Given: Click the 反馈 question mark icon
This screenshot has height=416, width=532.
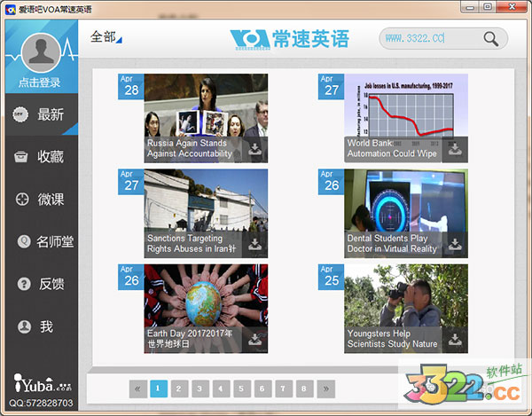Looking at the screenshot, I should [24, 284].
